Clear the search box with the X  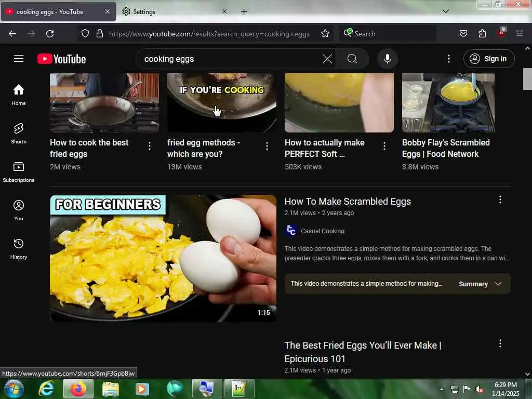click(x=327, y=59)
